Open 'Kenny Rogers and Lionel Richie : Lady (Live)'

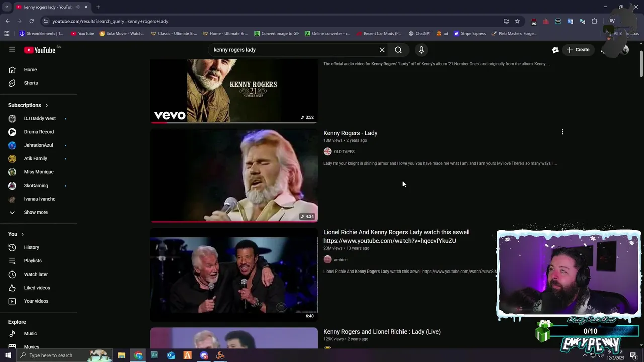(x=382, y=332)
